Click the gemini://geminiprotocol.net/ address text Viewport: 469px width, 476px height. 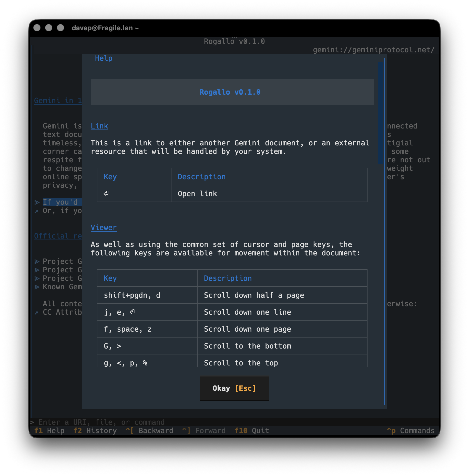(374, 50)
